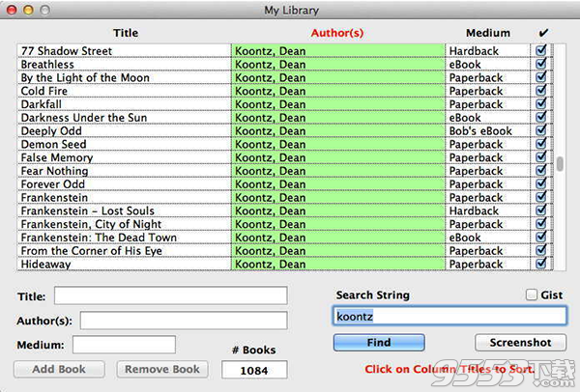Click the # Books count field 1084
This screenshot has height=392, width=580.
click(x=254, y=370)
